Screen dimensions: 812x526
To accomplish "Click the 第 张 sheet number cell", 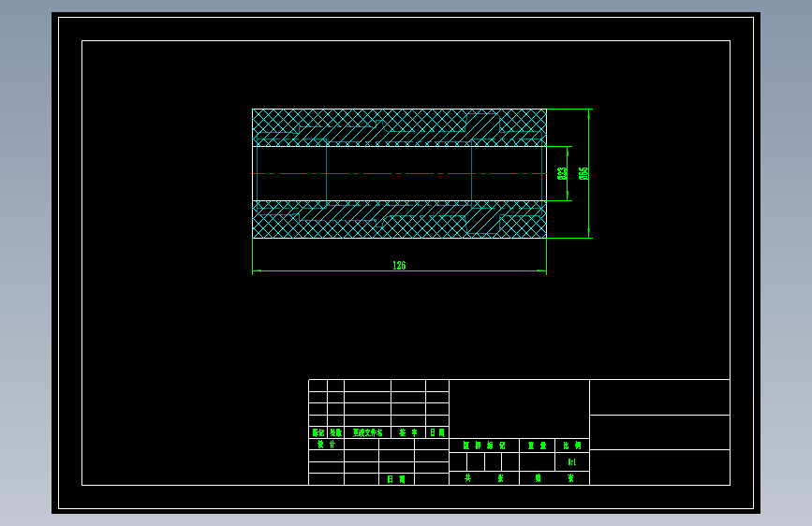I will pos(554,478).
